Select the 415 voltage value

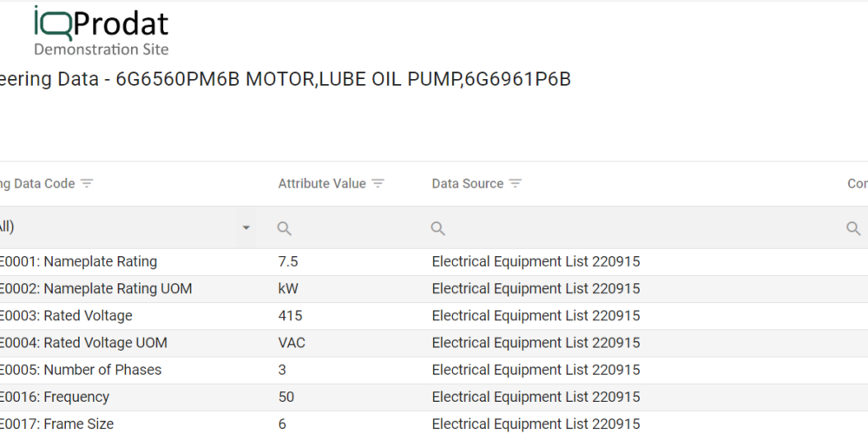coord(290,316)
